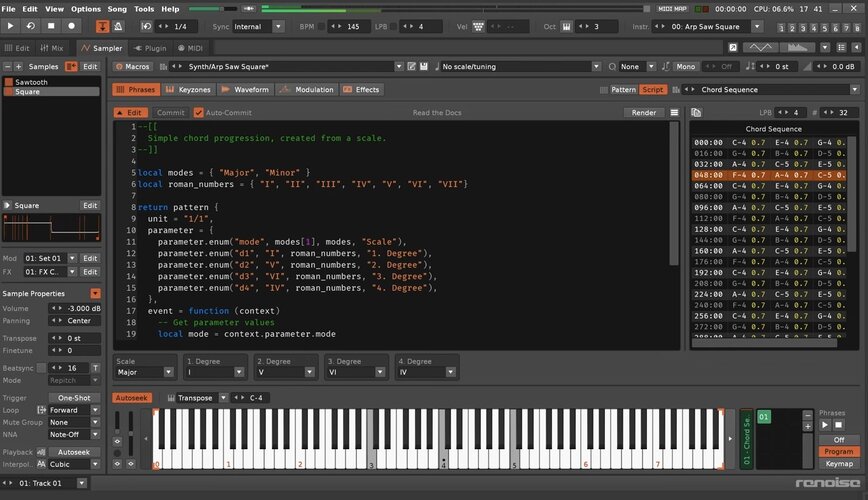Switch phrase mode to Pattern
The image size is (868, 500).
point(623,89)
